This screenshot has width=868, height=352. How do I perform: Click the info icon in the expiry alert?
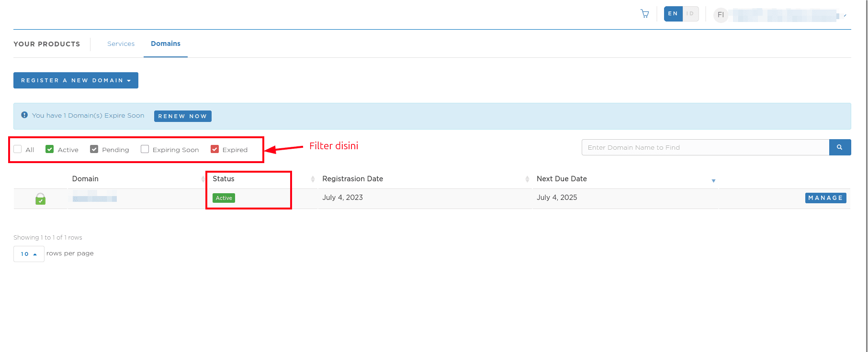pyautogui.click(x=24, y=115)
